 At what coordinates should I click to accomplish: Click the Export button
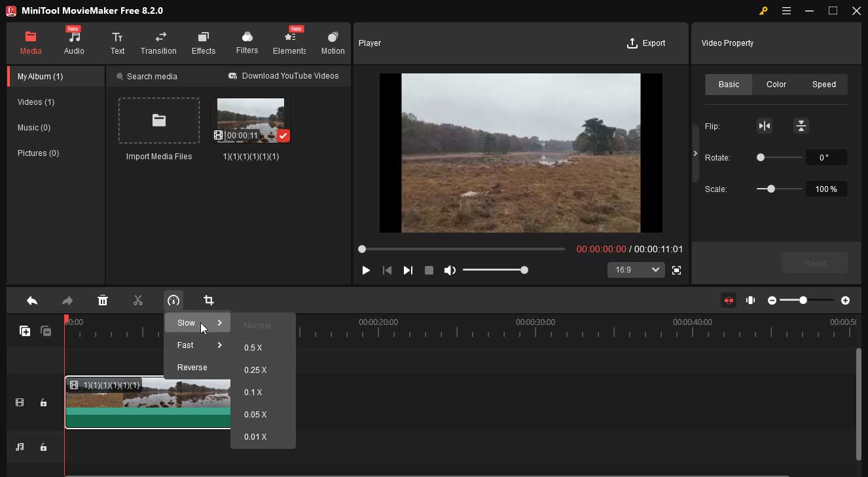[646, 43]
